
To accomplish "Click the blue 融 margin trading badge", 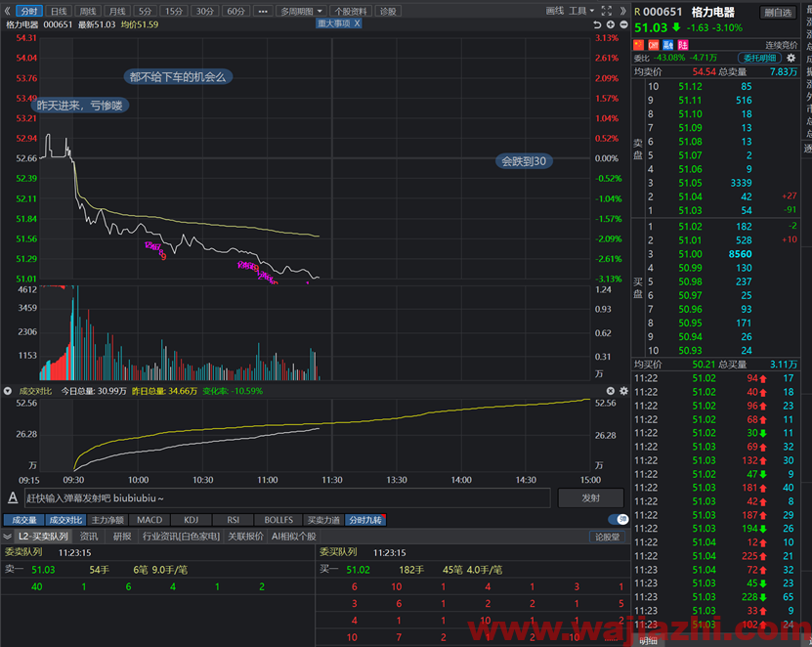I will (x=668, y=45).
